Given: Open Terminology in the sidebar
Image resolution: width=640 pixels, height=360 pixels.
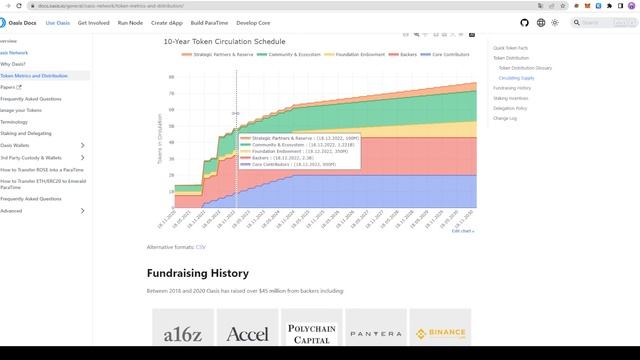Looking at the screenshot, I should (14, 122).
